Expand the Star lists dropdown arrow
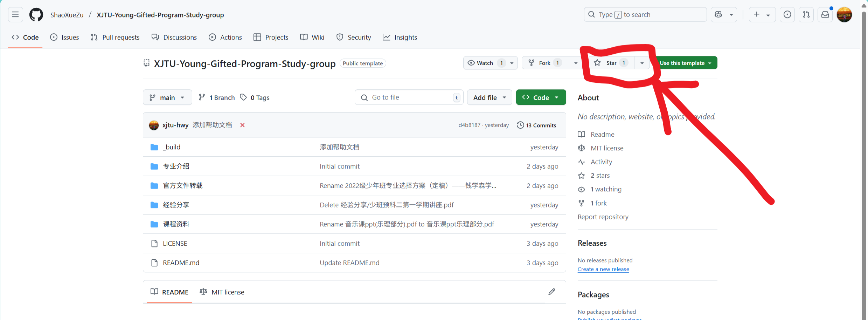 click(x=642, y=63)
